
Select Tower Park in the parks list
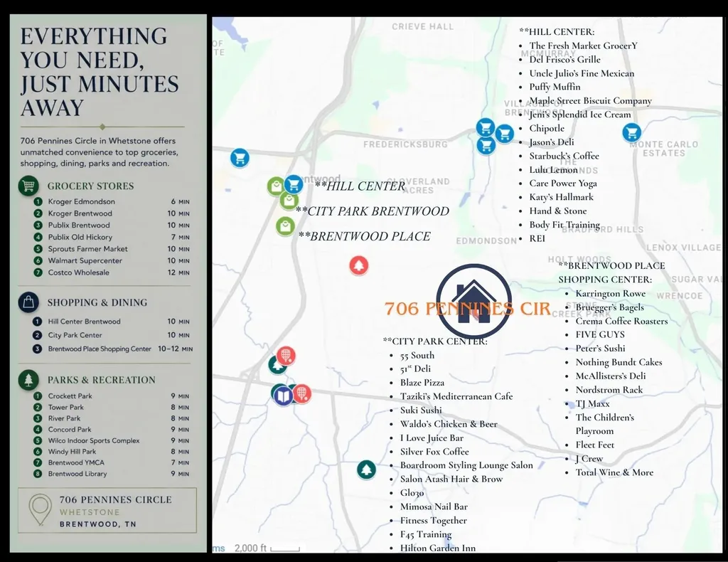coord(66,408)
